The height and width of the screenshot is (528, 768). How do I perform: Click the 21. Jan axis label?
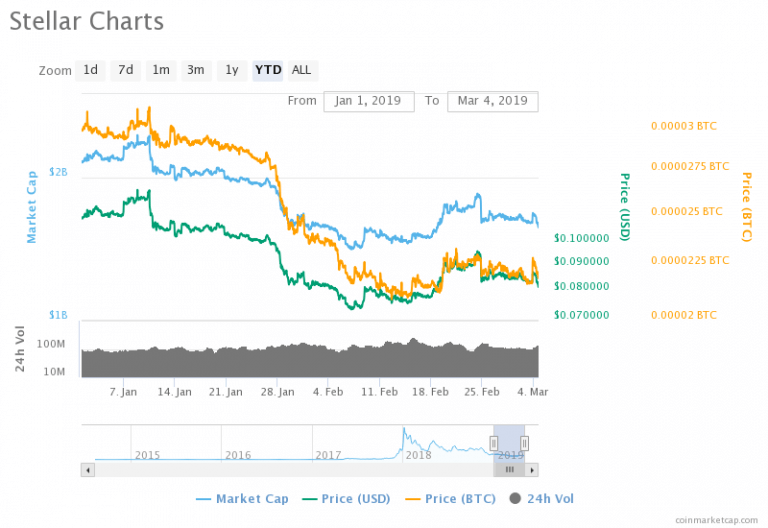[226, 392]
